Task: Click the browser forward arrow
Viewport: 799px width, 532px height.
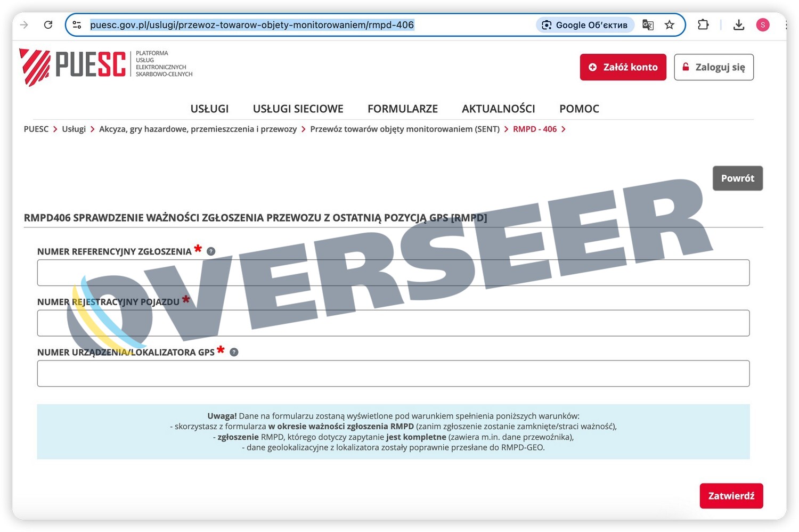Action: click(x=24, y=24)
